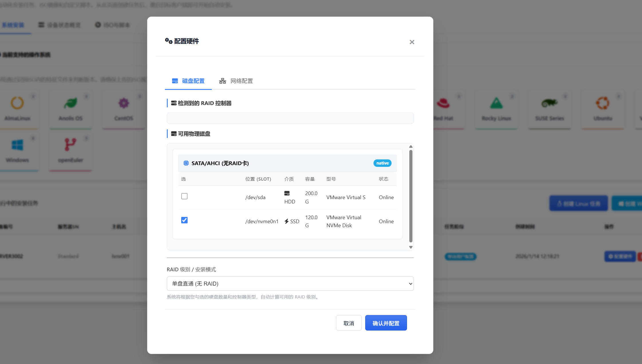Click the HDD drive icon for /dev/sda
Image resolution: width=642 pixels, height=364 pixels.
pos(287,193)
